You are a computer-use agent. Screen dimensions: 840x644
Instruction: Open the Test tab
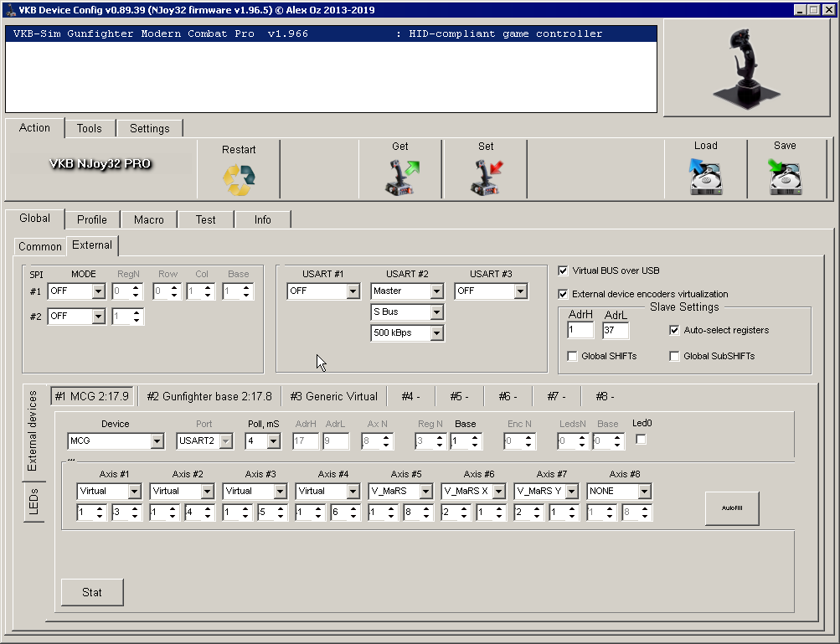click(205, 219)
